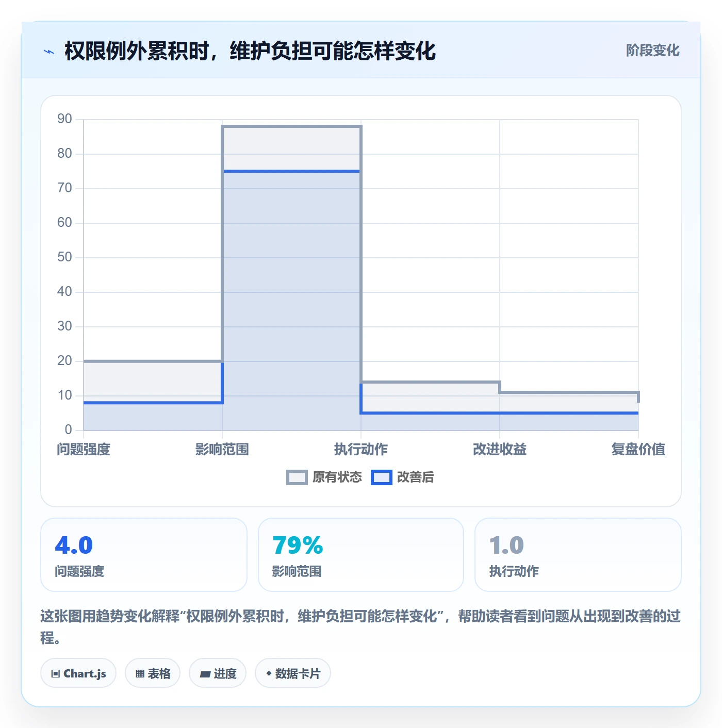Toggle the 原有状态 legend swatch
This screenshot has height=728, width=722.
(297, 477)
